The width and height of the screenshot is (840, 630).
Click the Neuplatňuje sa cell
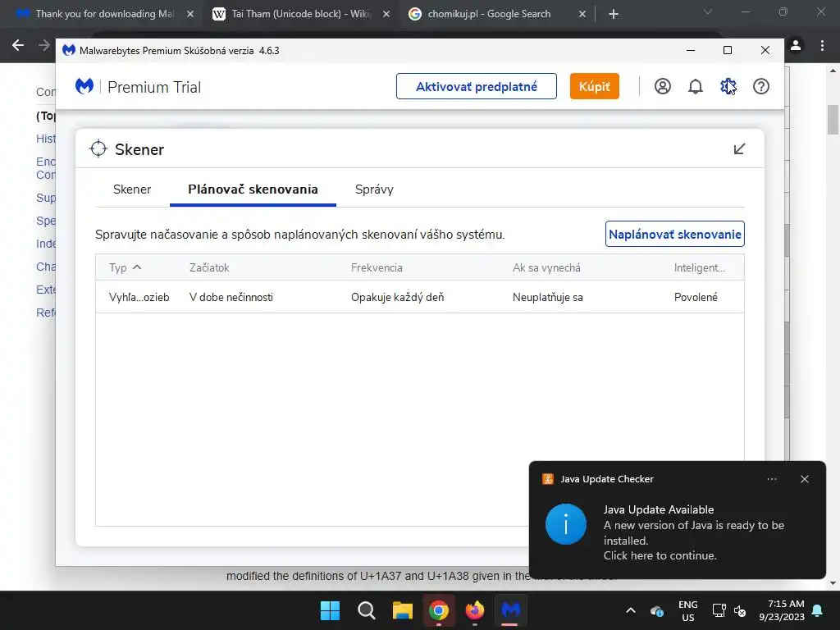click(547, 297)
